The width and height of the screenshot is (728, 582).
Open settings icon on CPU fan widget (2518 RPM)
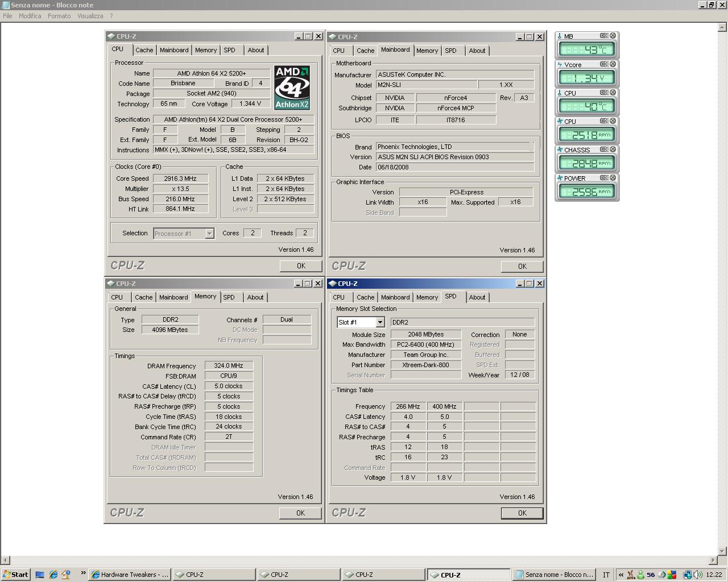604,121
